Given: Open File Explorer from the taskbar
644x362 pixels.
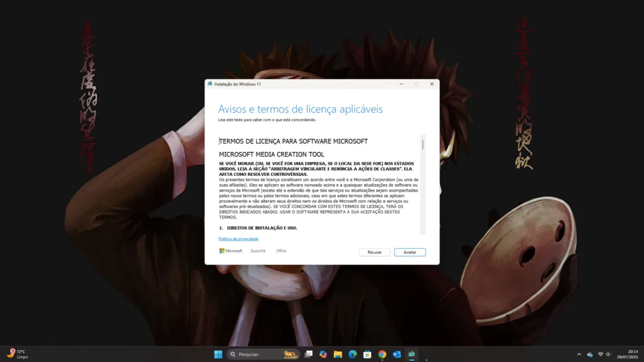Looking at the screenshot, I should click(338, 354).
